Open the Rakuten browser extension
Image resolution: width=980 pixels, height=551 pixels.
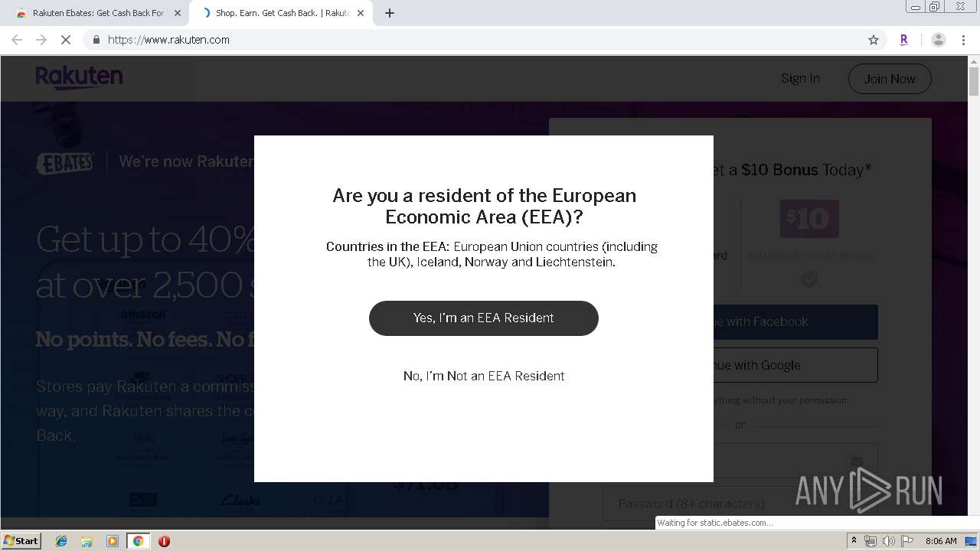(904, 40)
